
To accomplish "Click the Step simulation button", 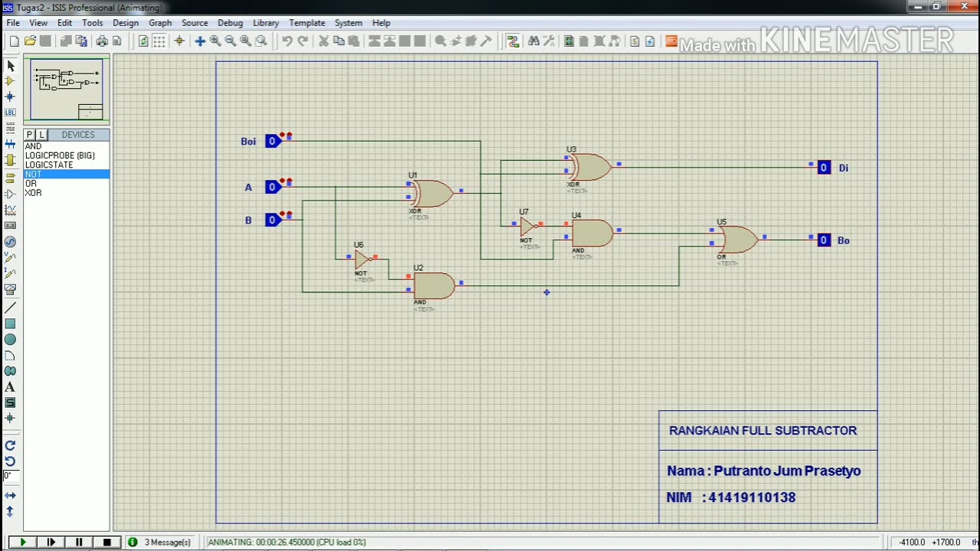I will pyautogui.click(x=51, y=542).
